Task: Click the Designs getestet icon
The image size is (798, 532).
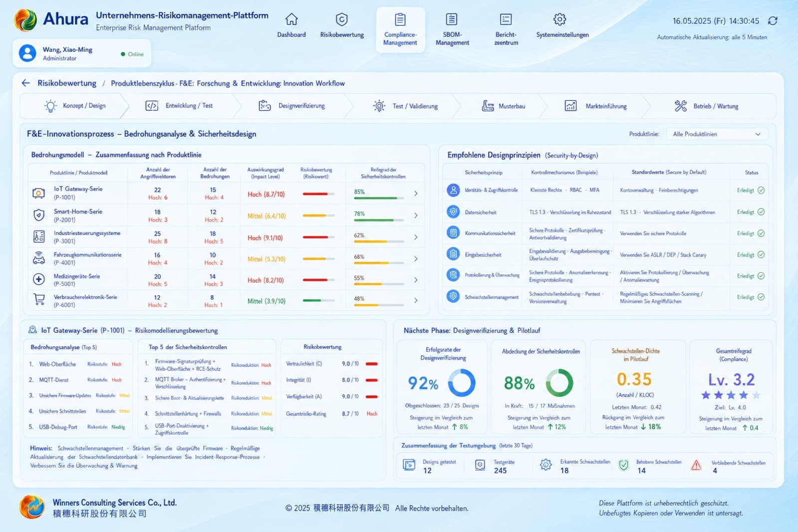Action: click(409, 465)
